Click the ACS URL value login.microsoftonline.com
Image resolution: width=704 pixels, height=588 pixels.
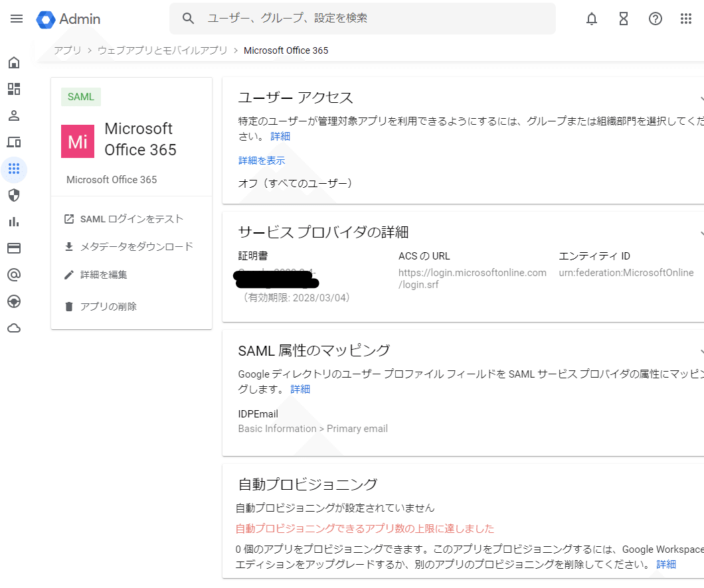pyautogui.click(x=472, y=279)
